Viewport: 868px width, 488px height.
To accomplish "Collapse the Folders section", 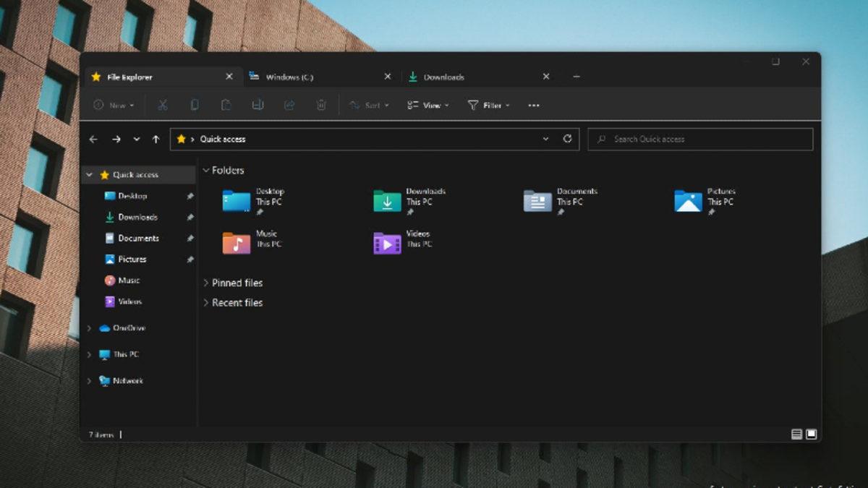I will 206,170.
